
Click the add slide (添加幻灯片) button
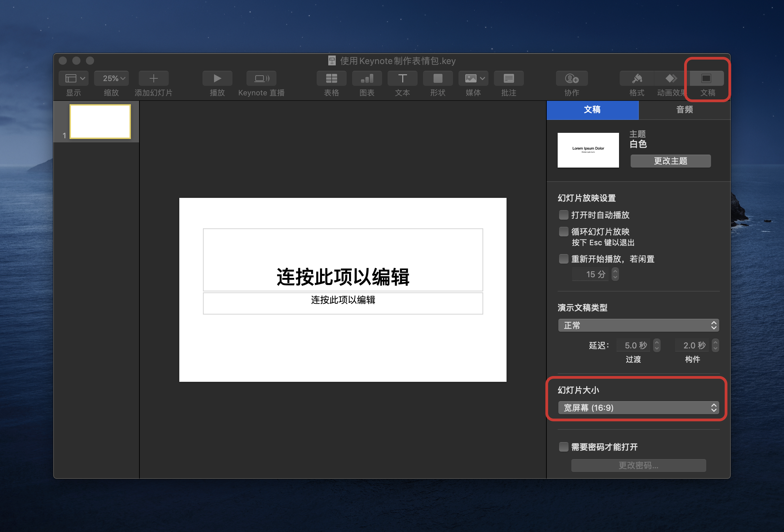[153, 79]
